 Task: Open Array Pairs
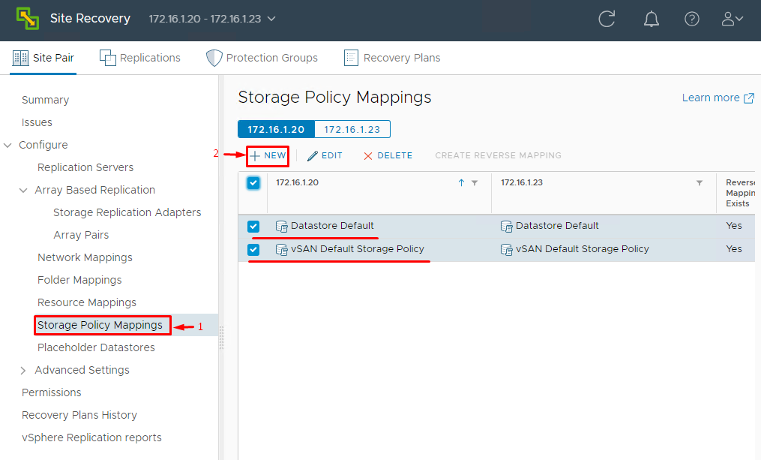tap(81, 235)
